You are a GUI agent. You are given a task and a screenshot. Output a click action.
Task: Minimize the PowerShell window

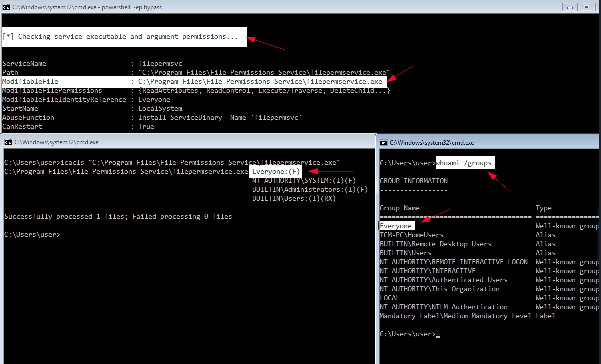pyautogui.click(x=569, y=7)
